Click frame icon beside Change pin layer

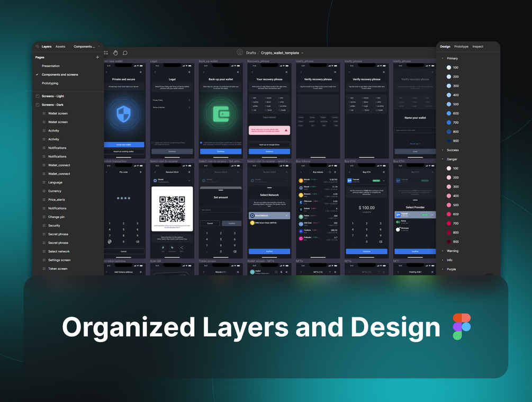(x=44, y=217)
